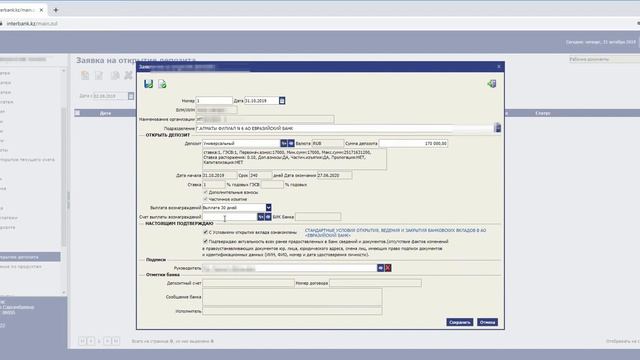Click second lookup icon beside Счет выплаты вознаграждений

point(268,217)
